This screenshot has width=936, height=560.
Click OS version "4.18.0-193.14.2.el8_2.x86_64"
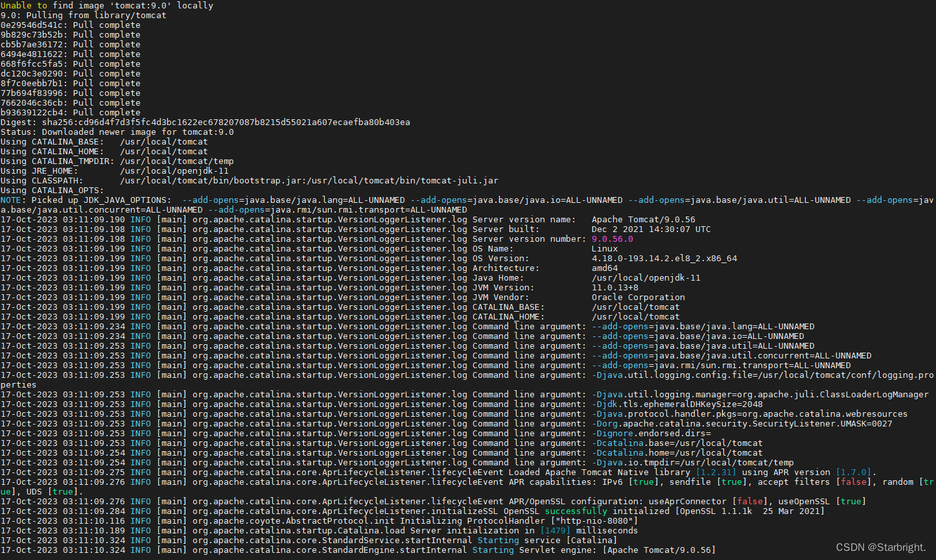pos(664,258)
